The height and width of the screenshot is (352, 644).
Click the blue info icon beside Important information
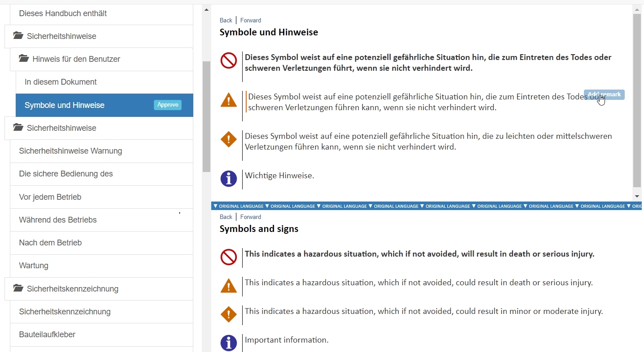[229, 343]
